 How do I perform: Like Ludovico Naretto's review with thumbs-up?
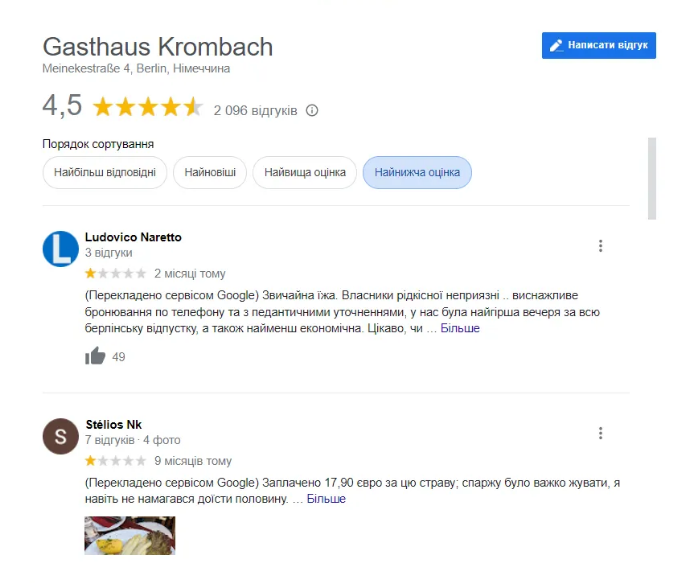click(95, 356)
